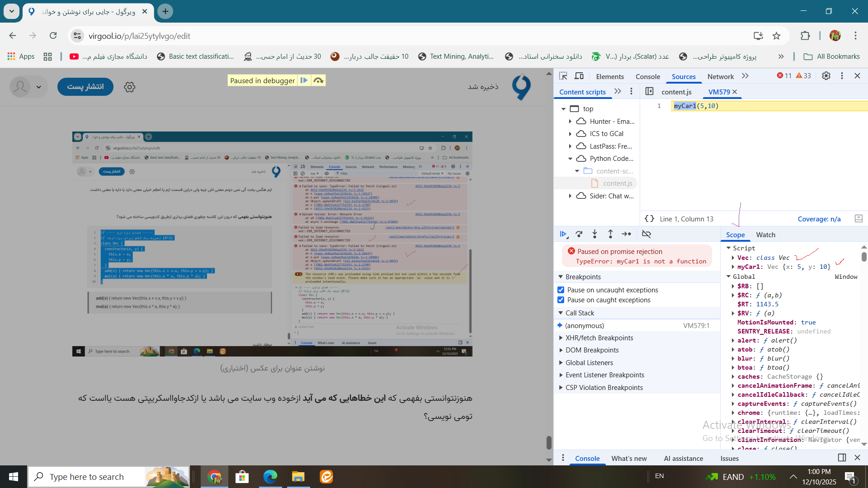
Task: Open the Issues drawer tab
Action: tap(729, 458)
